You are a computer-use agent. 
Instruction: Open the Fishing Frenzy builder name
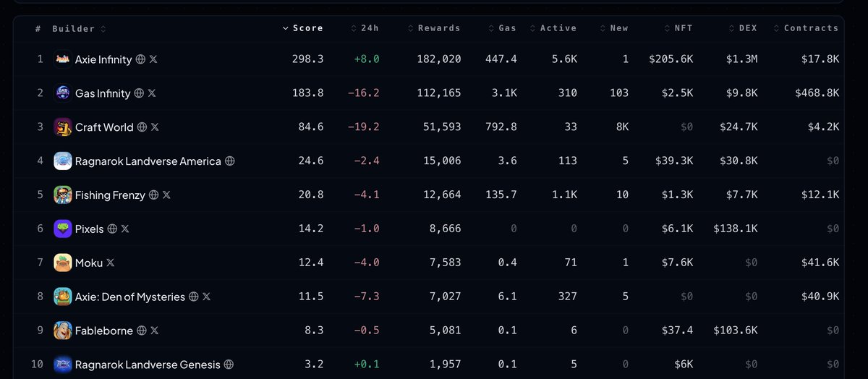110,195
